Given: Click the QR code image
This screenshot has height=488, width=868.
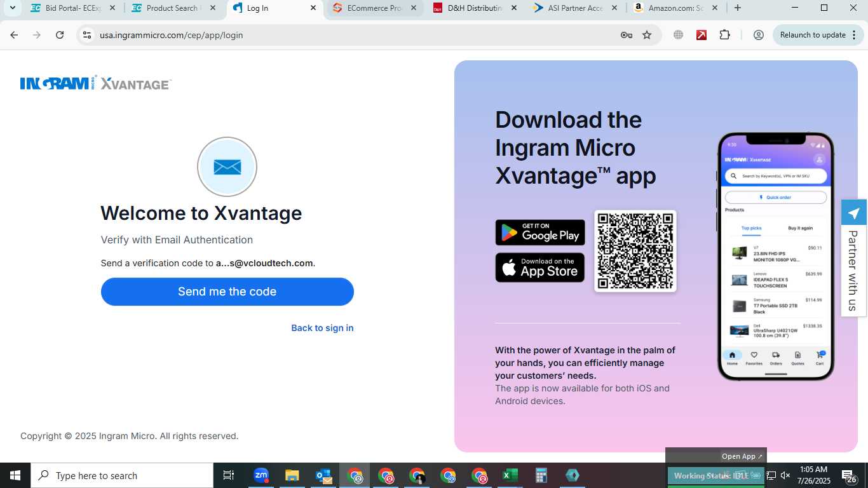Looking at the screenshot, I should click(635, 251).
